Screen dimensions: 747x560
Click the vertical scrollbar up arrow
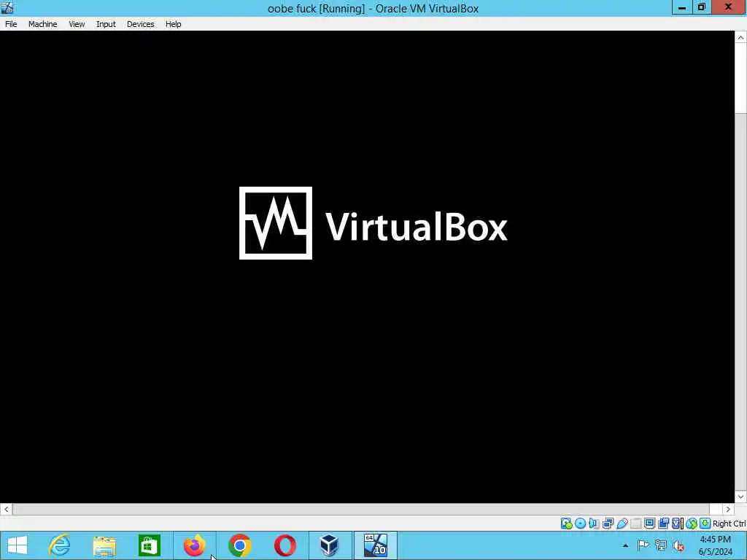(x=740, y=38)
